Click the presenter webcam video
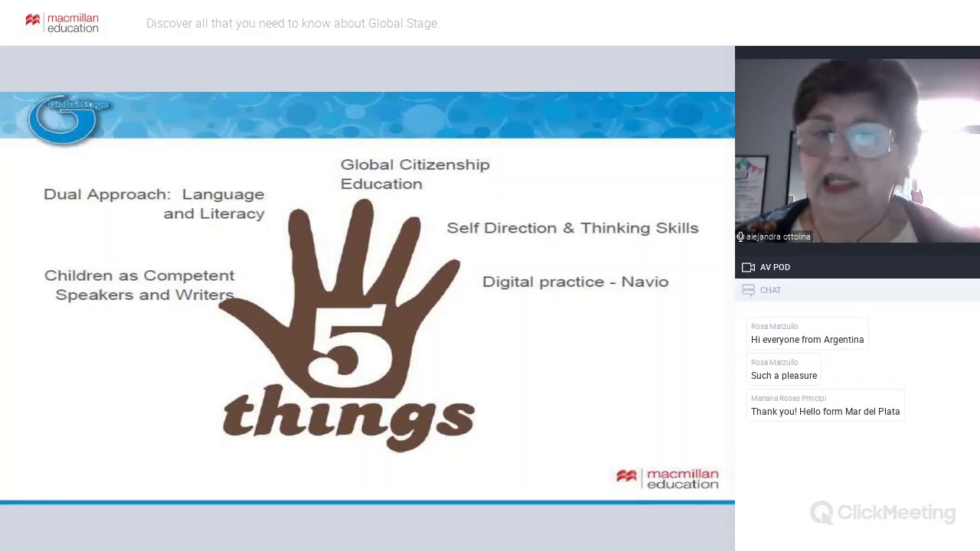The width and height of the screenshot is (980, 551). point(857,151)
